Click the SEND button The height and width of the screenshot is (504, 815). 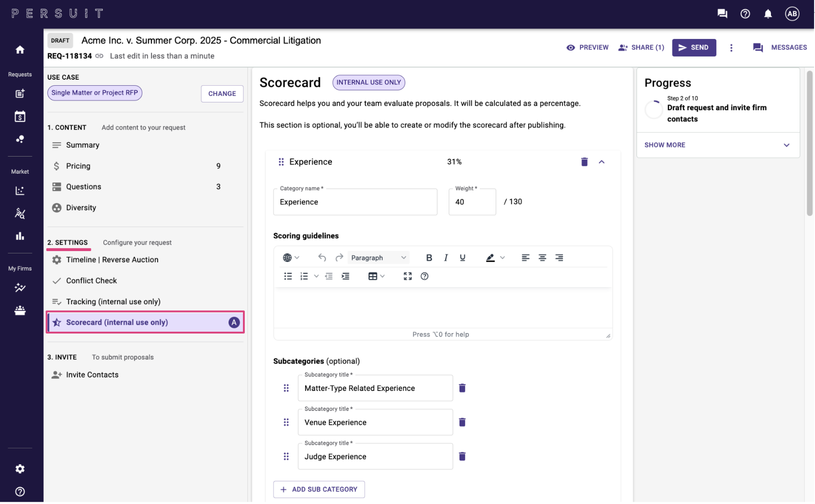pyautogui.click(x=694, y=48)
